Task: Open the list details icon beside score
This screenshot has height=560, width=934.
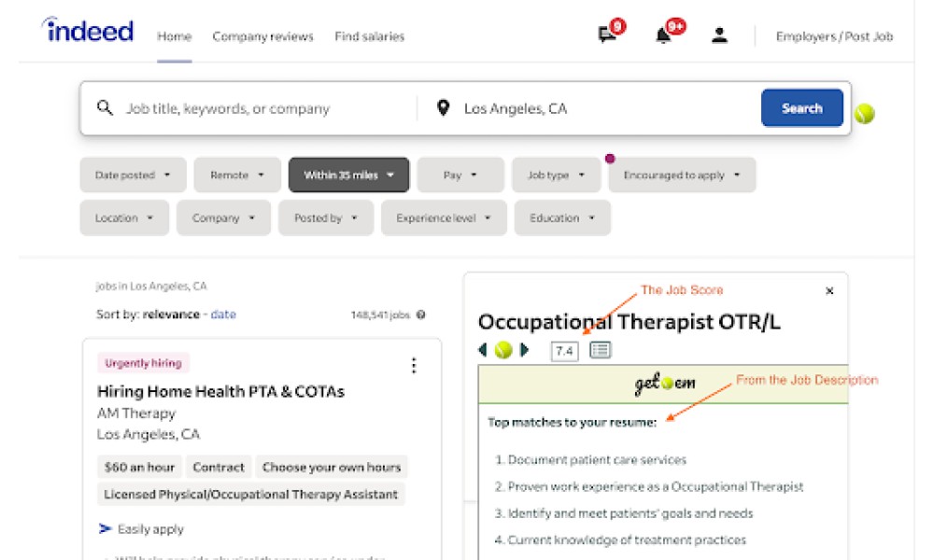Action: point(600,351)
